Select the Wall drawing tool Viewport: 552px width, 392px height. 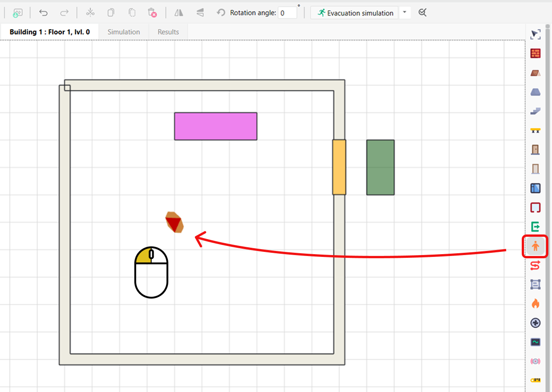tap(535, 53)
